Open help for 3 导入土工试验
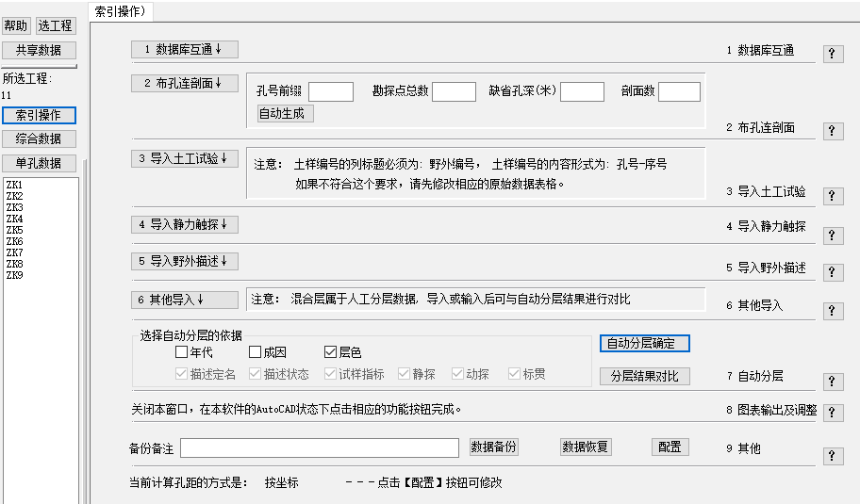Image resolution: width=860 pixels, height=504 pixels. coord(833,196)
